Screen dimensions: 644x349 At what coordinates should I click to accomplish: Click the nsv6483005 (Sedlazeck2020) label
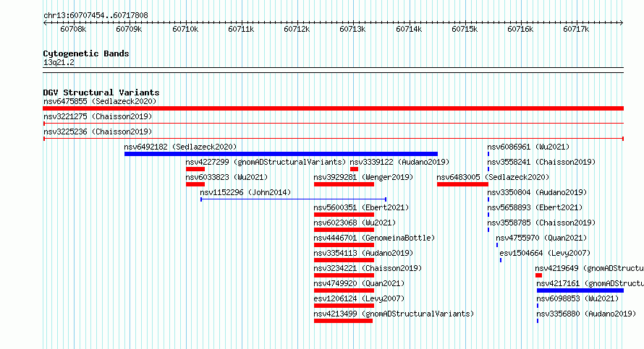point(493,177)
